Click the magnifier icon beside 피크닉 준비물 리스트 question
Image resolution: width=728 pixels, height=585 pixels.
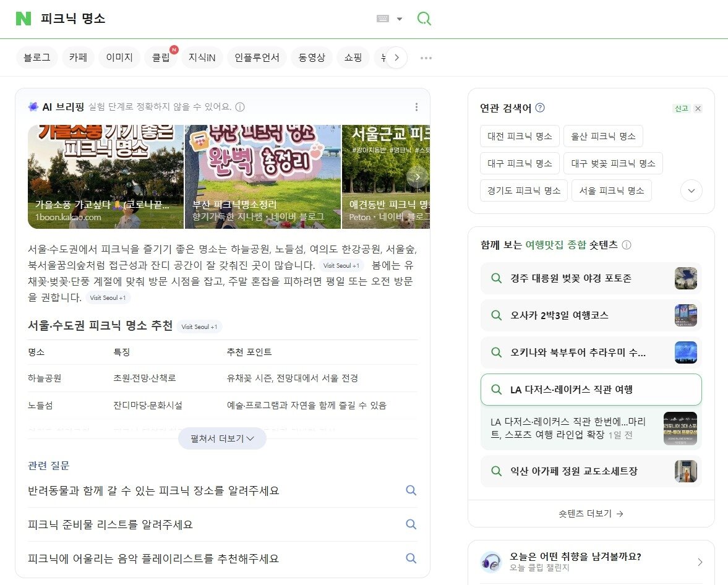(411, 524)
